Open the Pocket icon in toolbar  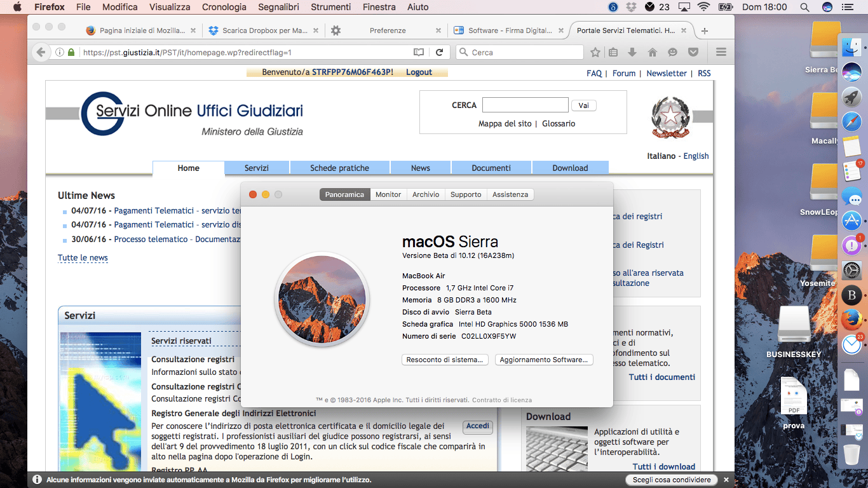point(694,53)
